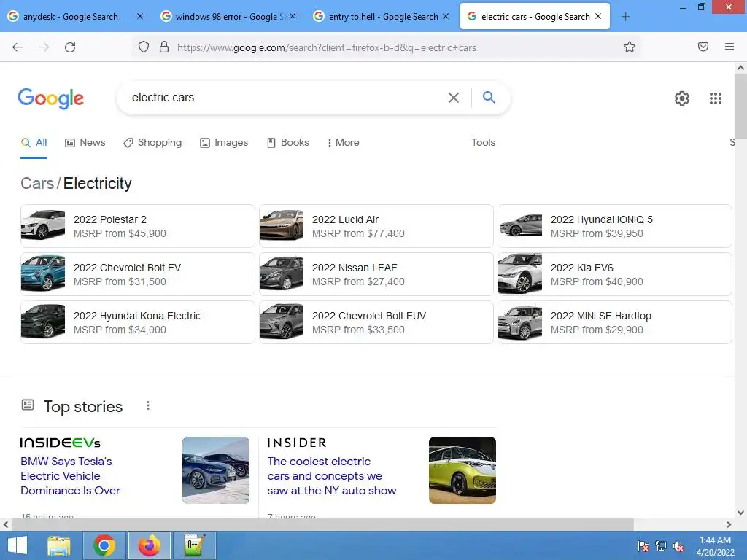Viewport: 747px width, 560px height.
Task: Open the 2022 Kia EV6 card
Action: (x=615, y=274)
